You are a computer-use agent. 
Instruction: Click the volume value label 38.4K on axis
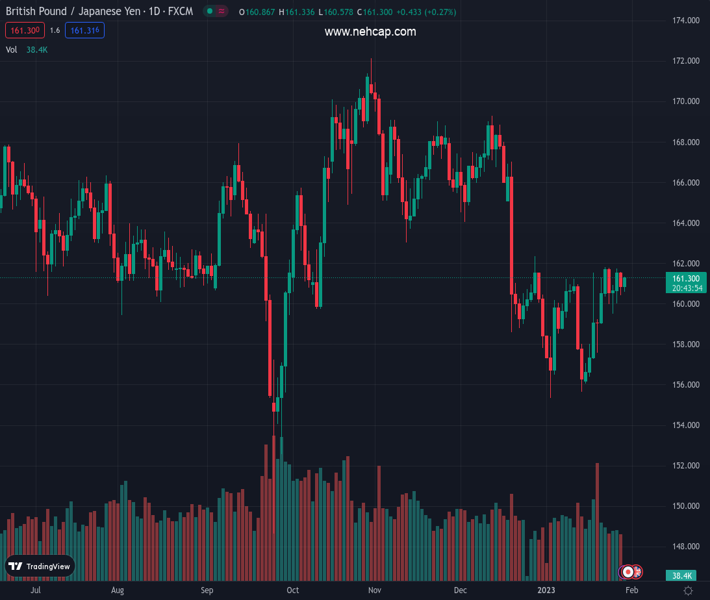pyautogui.click(x=683, y=576)
